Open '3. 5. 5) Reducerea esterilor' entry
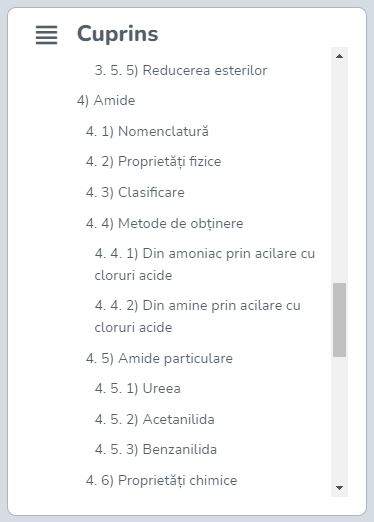Screen dimensions: 374x522 (181, 70)
